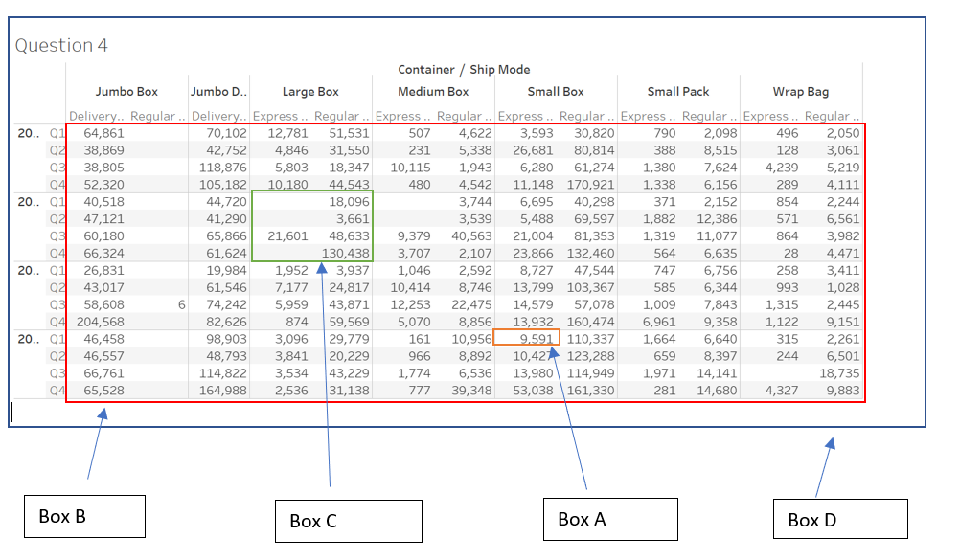The image size is (960, 560).
Task: Click the Question 4 sheet title
Action: 63,44
